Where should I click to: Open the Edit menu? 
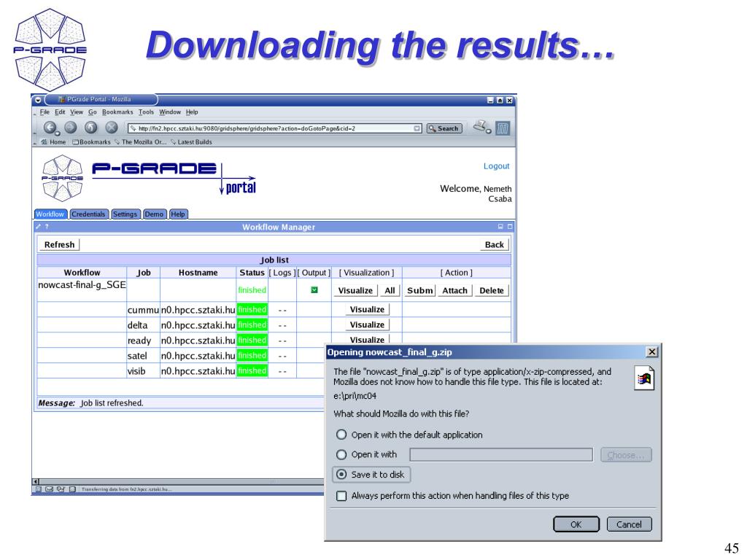point(60,112)
